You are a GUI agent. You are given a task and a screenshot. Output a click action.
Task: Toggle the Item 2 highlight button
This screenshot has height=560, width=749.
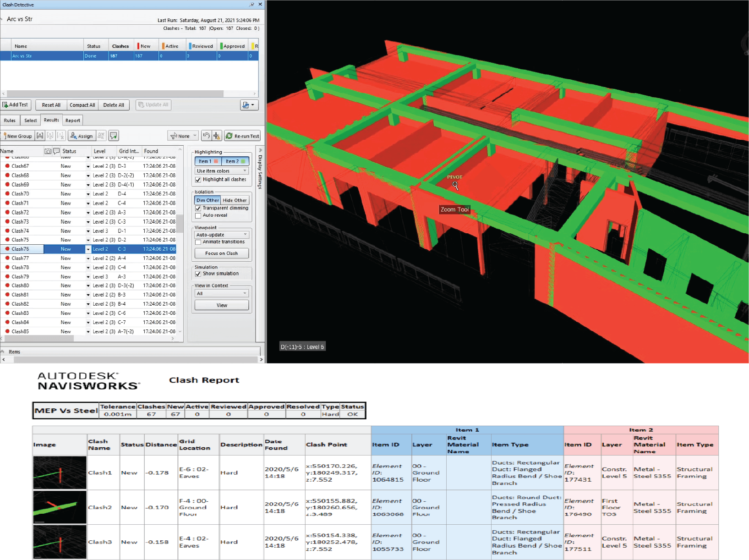click(235, 161)
